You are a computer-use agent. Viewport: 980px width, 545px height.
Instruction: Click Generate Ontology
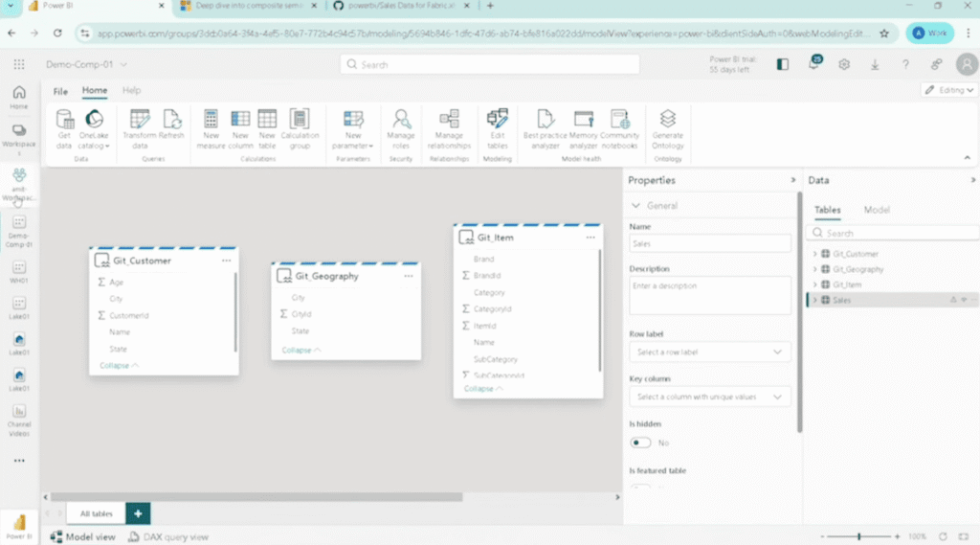[x=667, y=129]
